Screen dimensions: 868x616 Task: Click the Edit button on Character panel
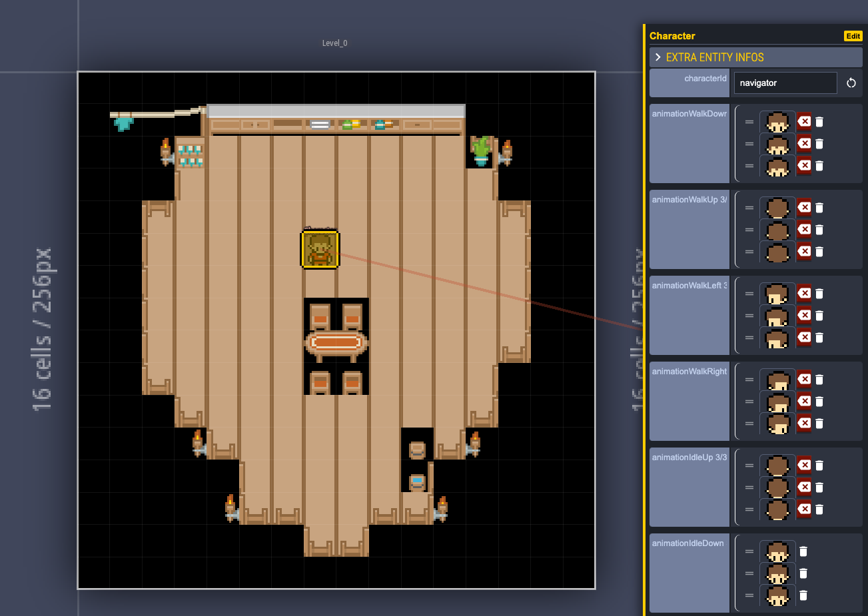pyautogui.click(x=853, y=36)
